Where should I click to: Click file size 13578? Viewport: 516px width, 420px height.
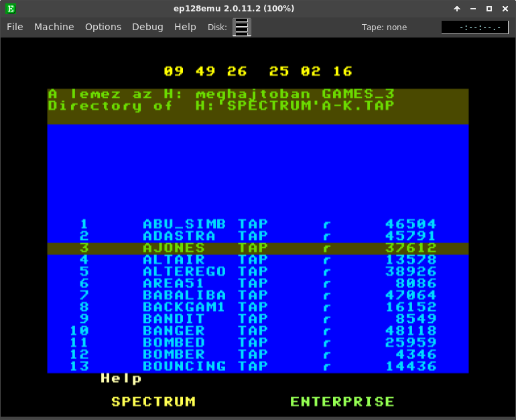coord(411,260)
